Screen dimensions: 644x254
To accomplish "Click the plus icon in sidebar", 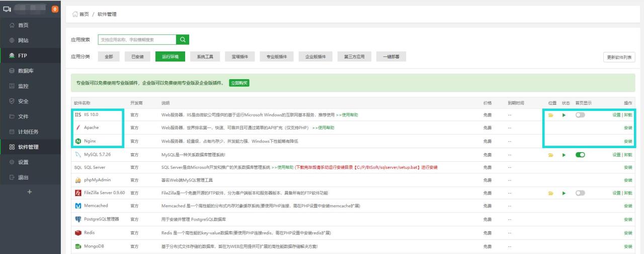I will 29,192.
